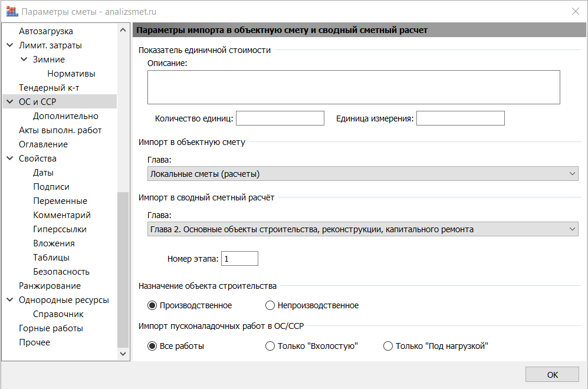Image resolution: width=588 pixels, height=389 pixels.
Task: Open the Прочее section
Action: (x=34, y=342)
